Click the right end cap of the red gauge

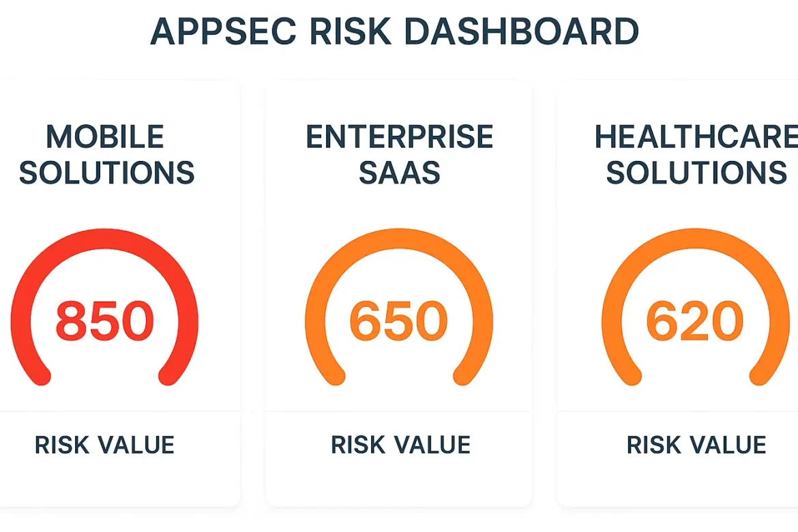point(168,376)
